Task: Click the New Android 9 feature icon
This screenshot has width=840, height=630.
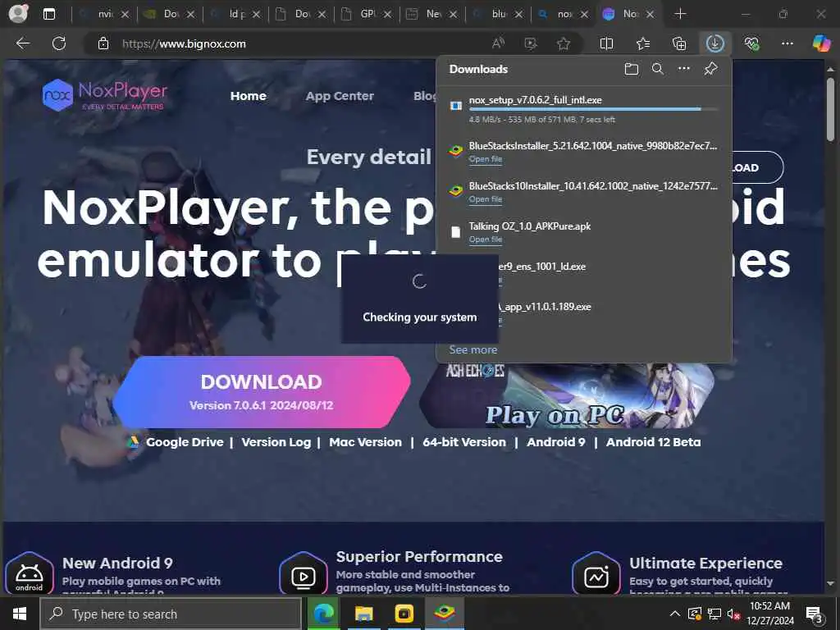Action: 30,574
